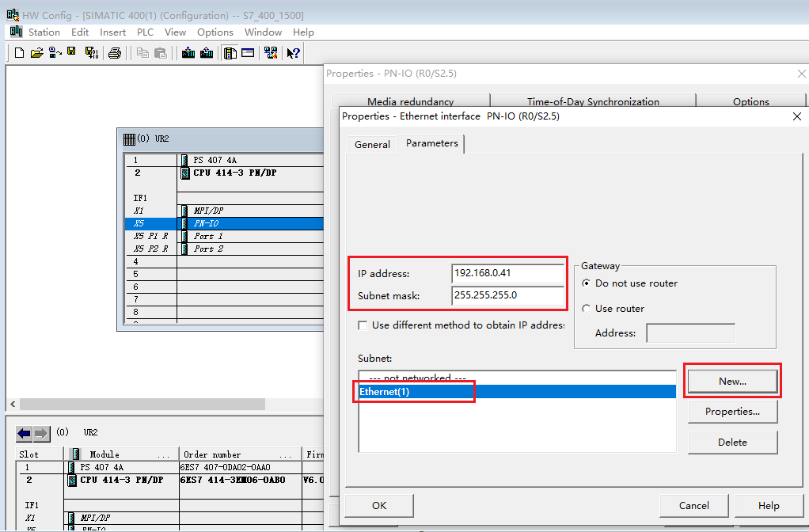The image size is (809, 532).
Task: Open the Options tab of PN-IO properties
Action: point(750,101)
